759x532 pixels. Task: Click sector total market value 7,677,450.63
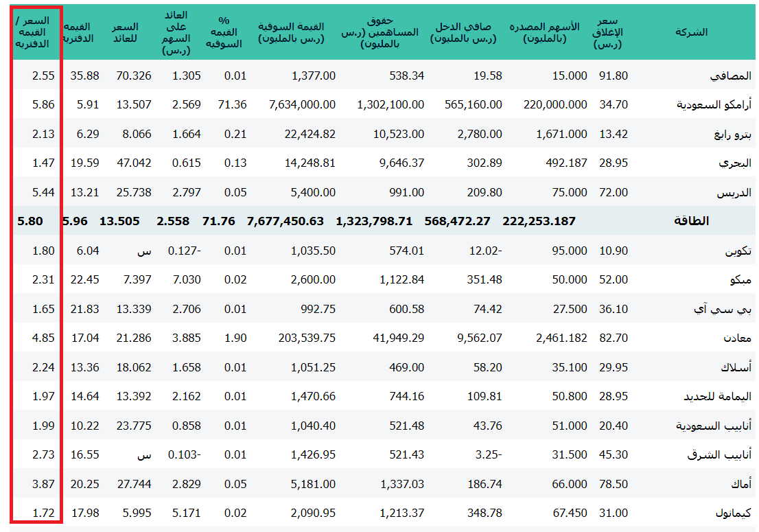point(285,221)
